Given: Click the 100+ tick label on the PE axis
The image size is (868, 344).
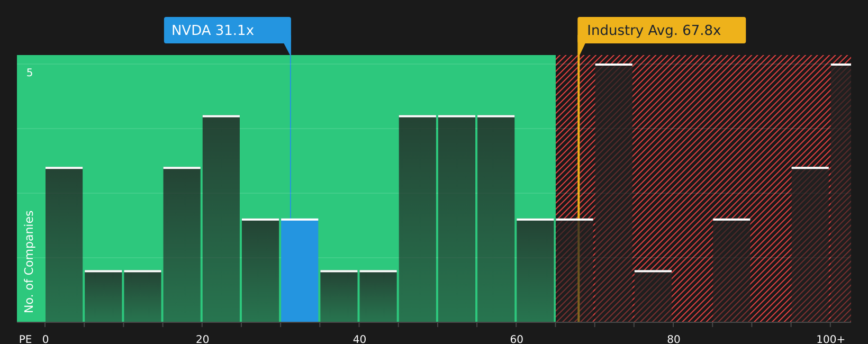Looking at the screenshot, I should 830,339.
